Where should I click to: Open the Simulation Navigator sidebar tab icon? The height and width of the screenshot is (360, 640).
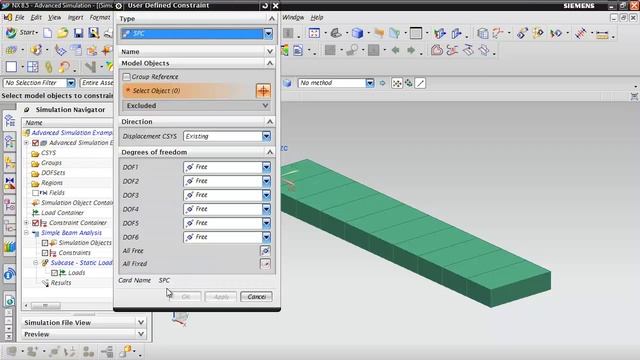click(x=9, y=122)
